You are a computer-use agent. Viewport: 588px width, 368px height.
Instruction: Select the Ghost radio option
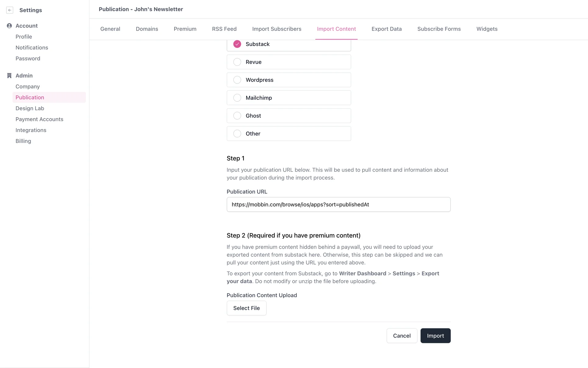pos(237,116)
